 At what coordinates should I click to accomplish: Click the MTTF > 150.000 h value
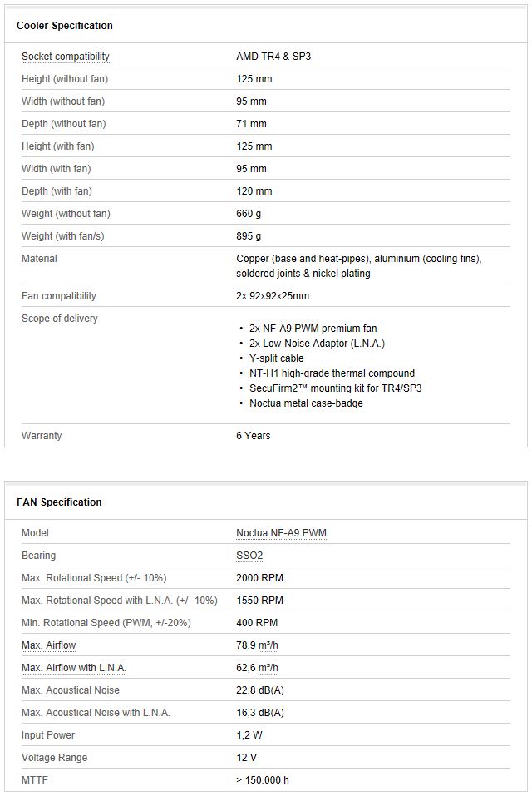coord(263,780)
